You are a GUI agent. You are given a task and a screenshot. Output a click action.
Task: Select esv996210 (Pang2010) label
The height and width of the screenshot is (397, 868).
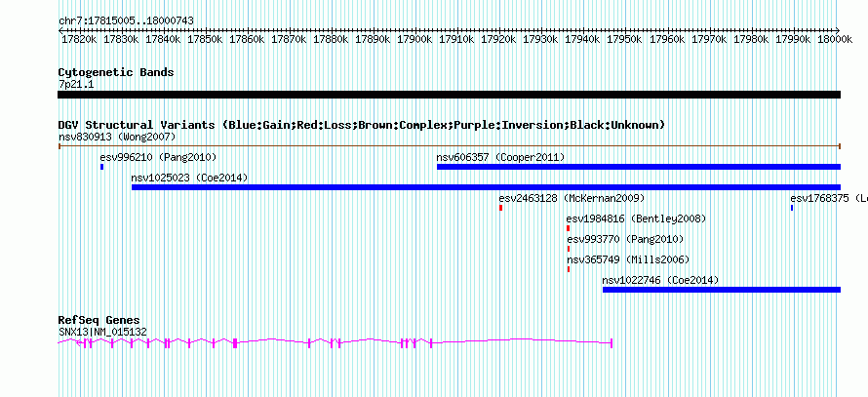coord(158,157)
